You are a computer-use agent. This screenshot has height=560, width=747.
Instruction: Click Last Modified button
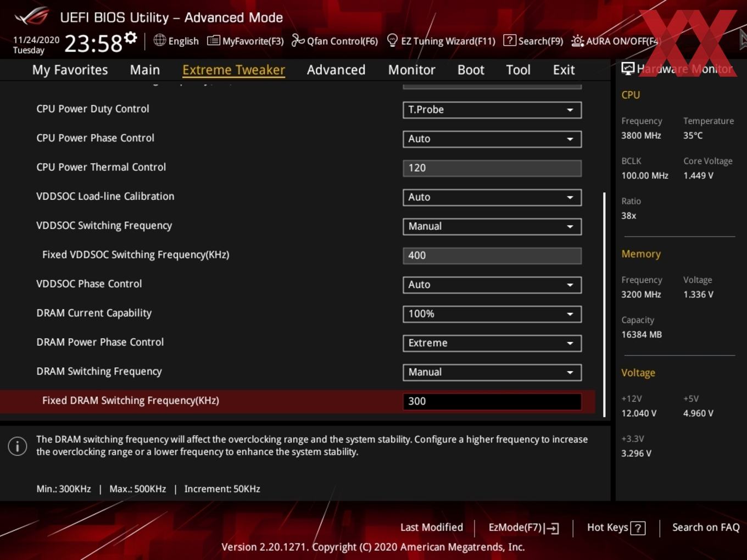tap(432, 527)
